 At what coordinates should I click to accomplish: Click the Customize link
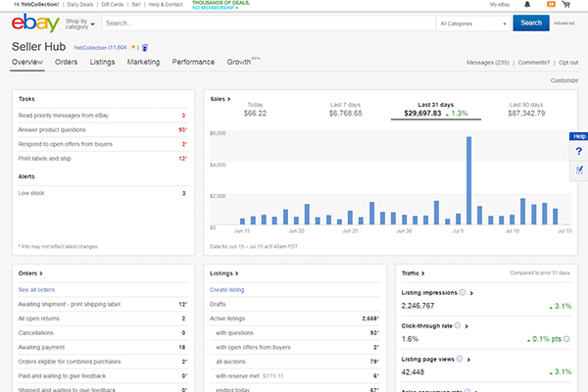coord(564,80)
